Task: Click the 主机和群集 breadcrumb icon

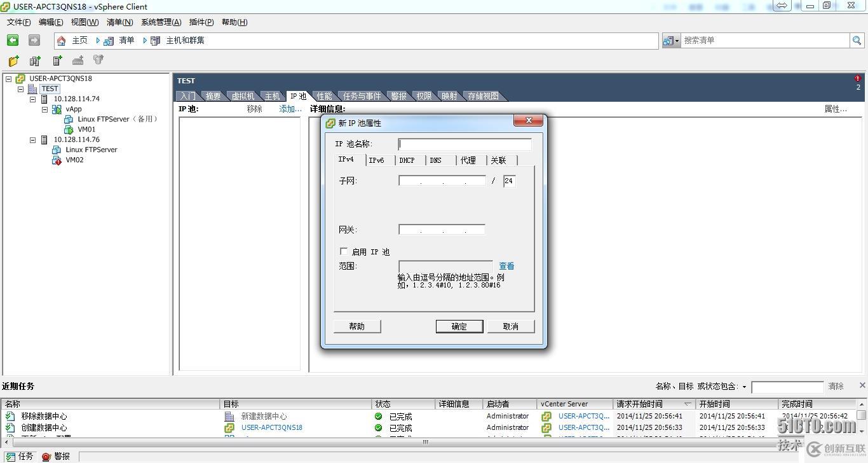Action: tap(156, 41)
